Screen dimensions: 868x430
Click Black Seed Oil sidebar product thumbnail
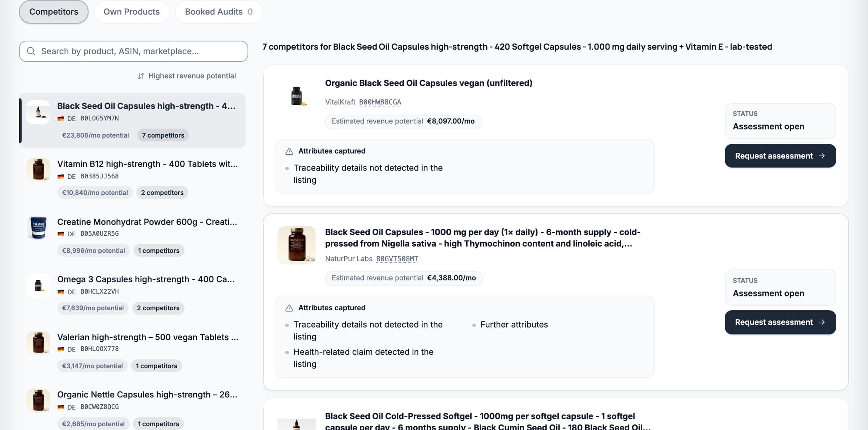pos(38,112)
